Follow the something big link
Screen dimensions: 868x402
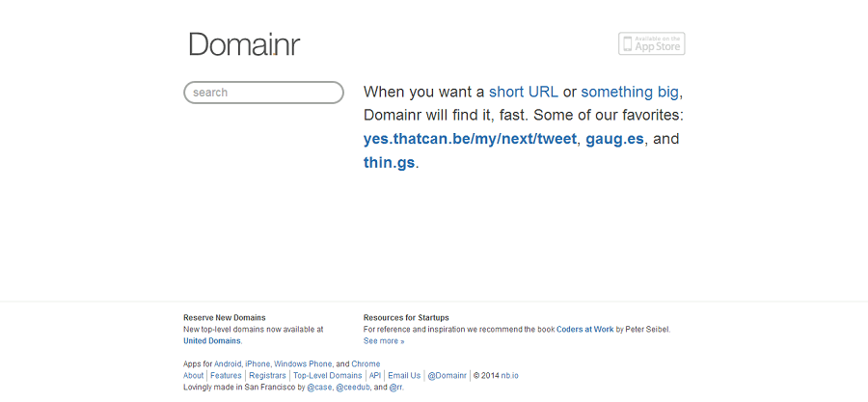pos(630,92)
